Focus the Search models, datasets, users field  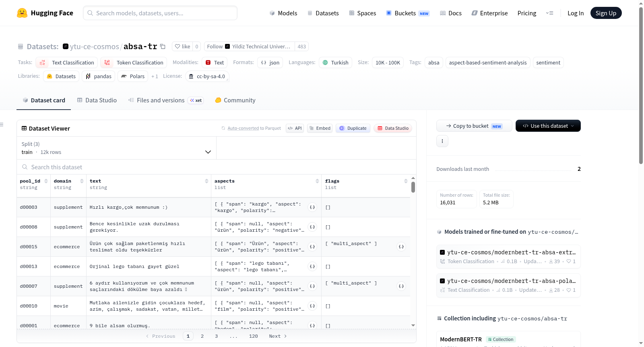(160, 13)
